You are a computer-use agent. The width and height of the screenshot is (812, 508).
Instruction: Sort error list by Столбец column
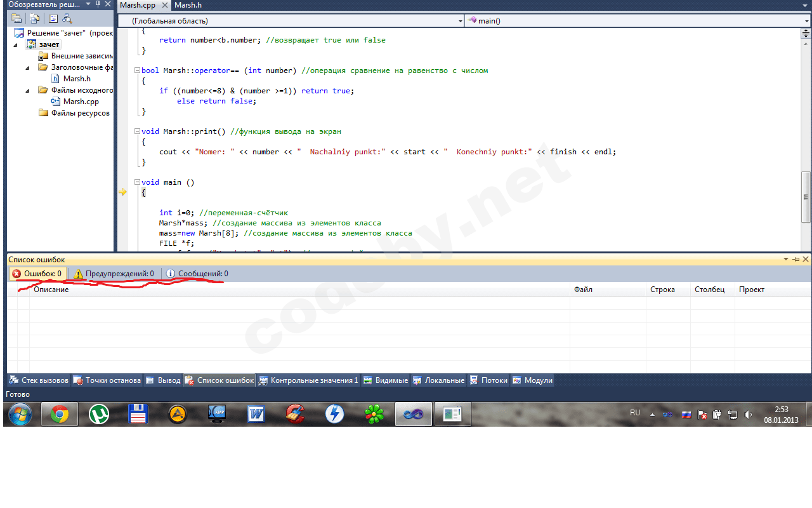712,290
